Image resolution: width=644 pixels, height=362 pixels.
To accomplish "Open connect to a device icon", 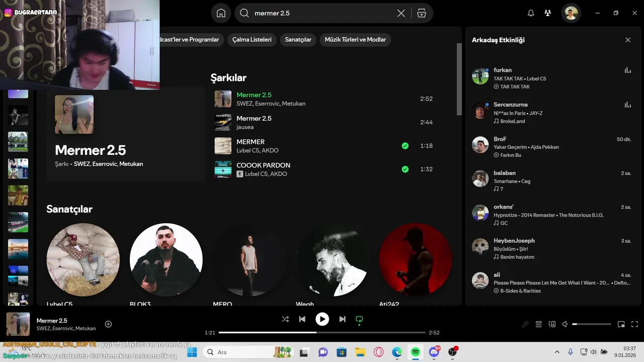I will coord(552,324).
